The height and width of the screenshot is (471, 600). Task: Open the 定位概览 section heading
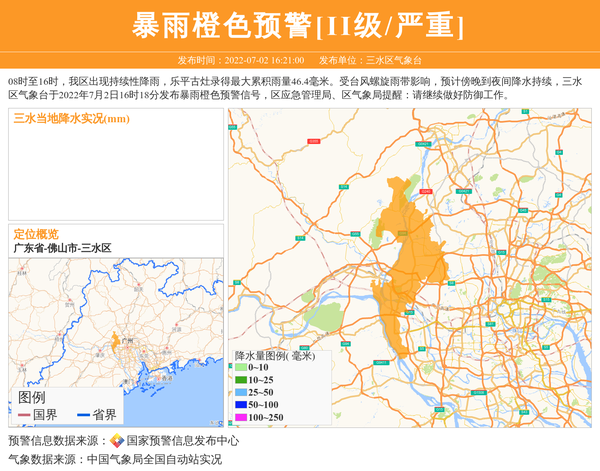[x=35, y=233]
